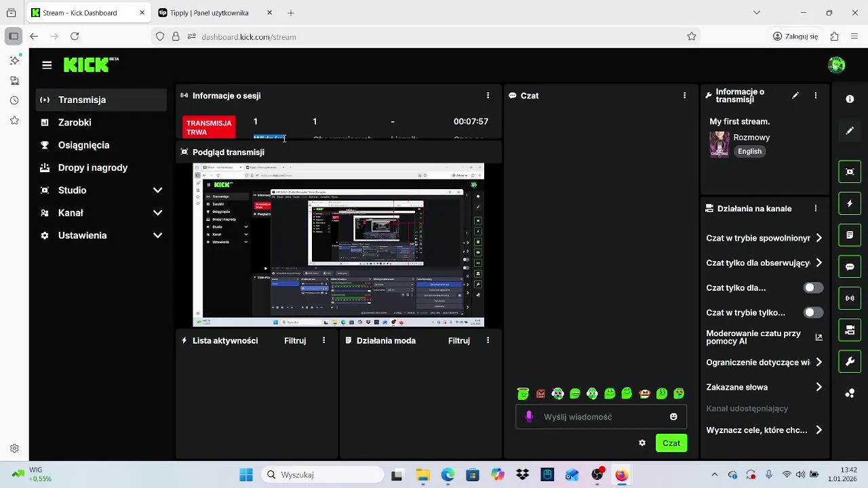868x488 pixels.
Task: Go to Osiągnięcia in sidebar
Action: point(102,145)
